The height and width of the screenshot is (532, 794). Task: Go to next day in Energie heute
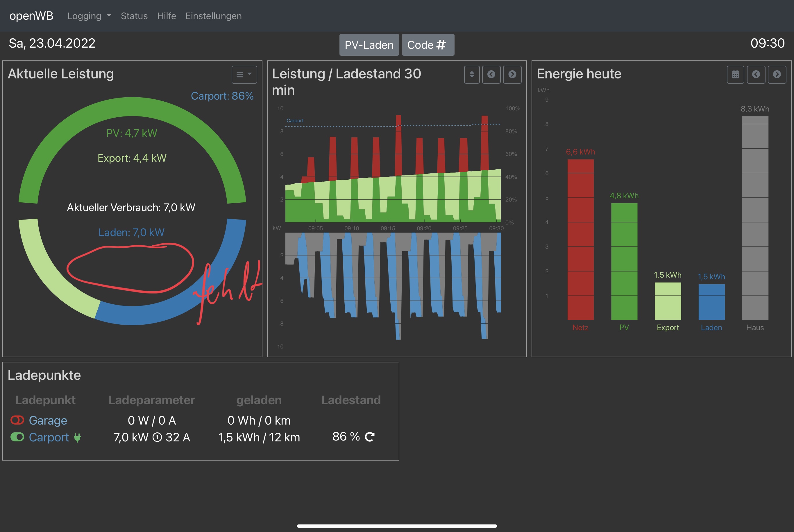[777, 74]
